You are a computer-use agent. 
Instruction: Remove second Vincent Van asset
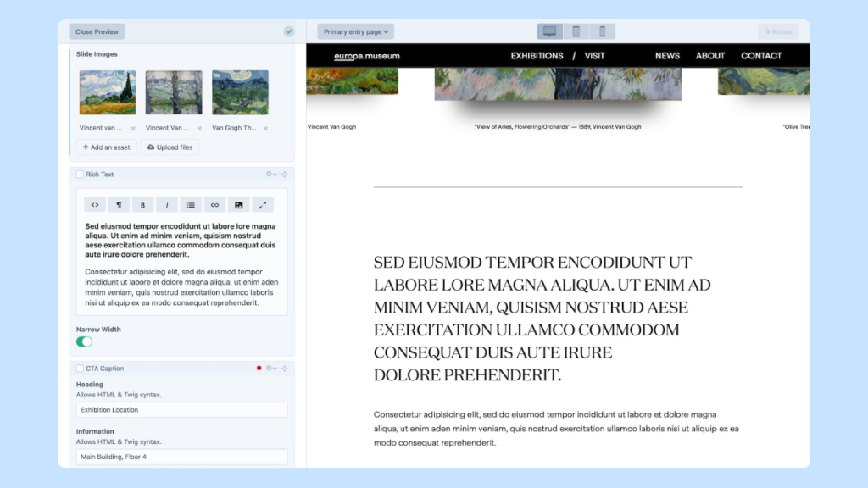tap(199, 129)
